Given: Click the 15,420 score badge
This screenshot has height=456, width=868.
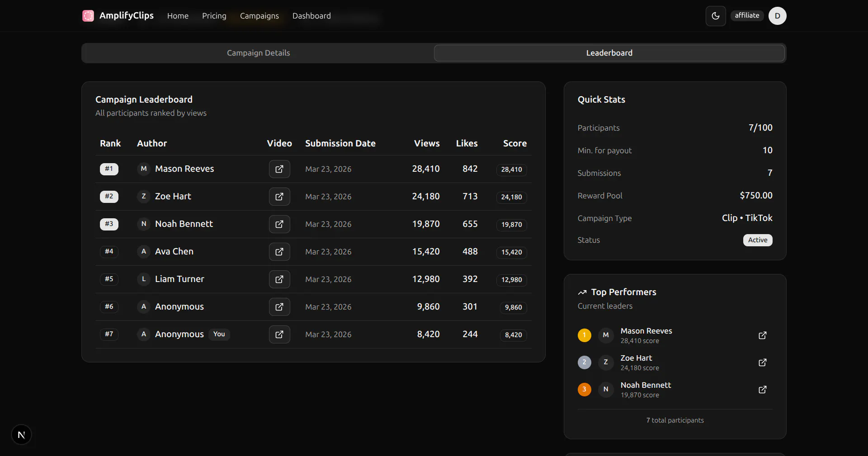Looking at the screenshot, I should (511, 252).
